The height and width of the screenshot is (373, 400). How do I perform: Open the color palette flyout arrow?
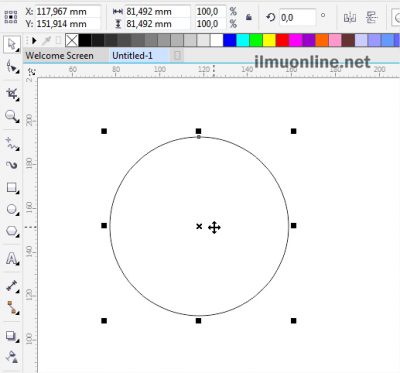[34, 41]
